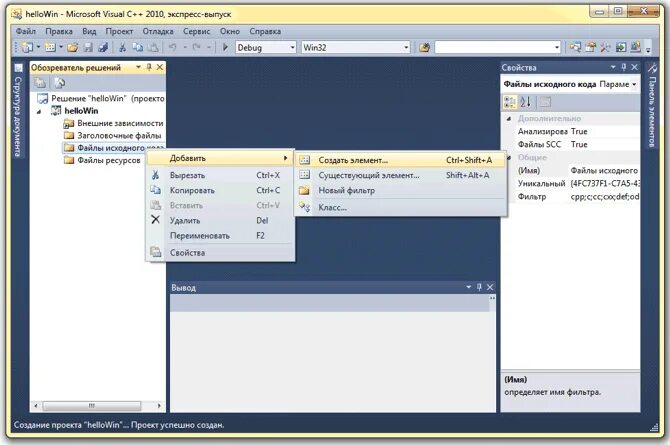This screenshot has width=670, height=445.
Task: Click Properties icon in Solution Explorer toolbar
Action: [x=40, y=83]
